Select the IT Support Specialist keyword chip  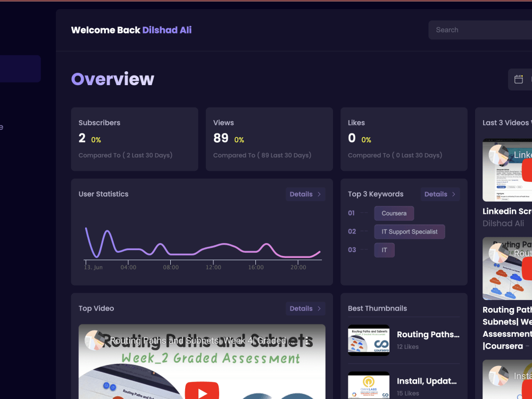point(409,231)
